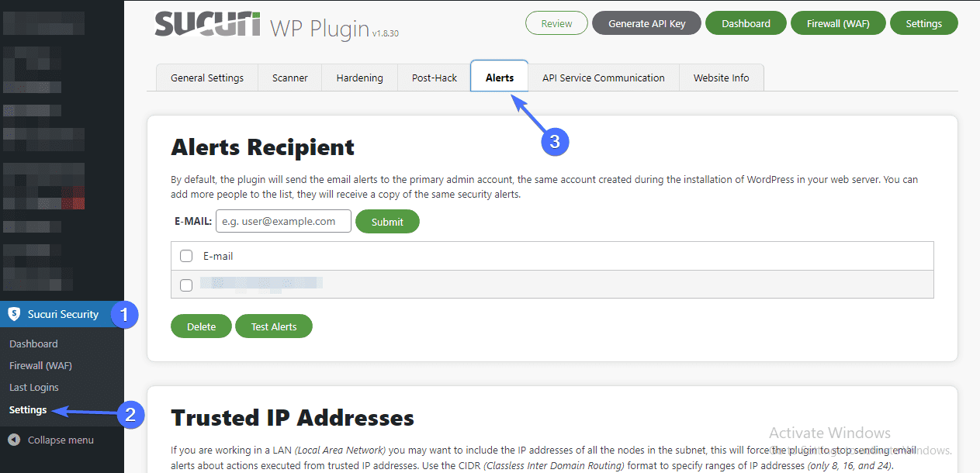980x473 pixels.
Task: Click the Trusted IP Addresses heading
Action: pyautogui.click(x=293, y=418)
